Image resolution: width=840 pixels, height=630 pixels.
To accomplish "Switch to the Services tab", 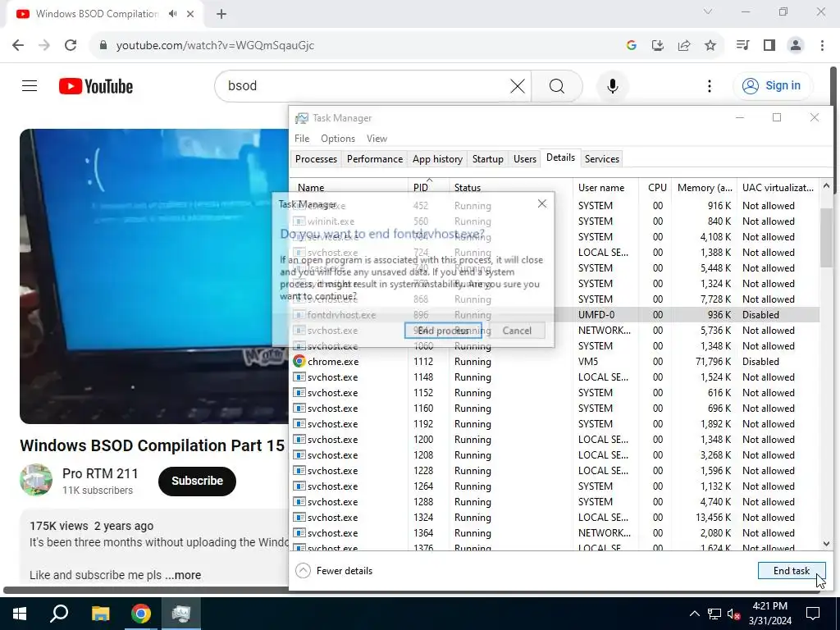I will tap(601, 159).
